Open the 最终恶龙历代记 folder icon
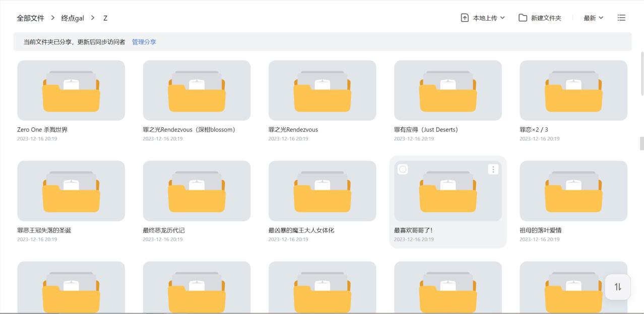This screenshot has height=314, width=644. (x=197, y=191)
